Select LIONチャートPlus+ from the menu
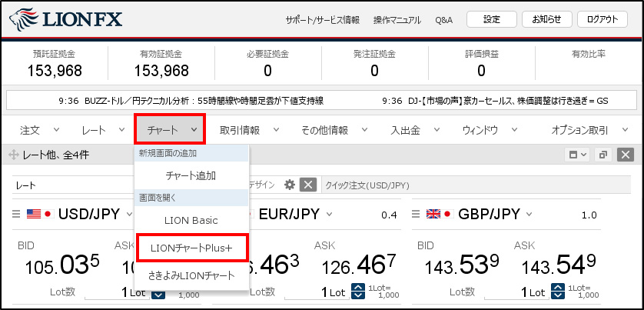Screen dimensions: 644x310 tap(191, 248)
